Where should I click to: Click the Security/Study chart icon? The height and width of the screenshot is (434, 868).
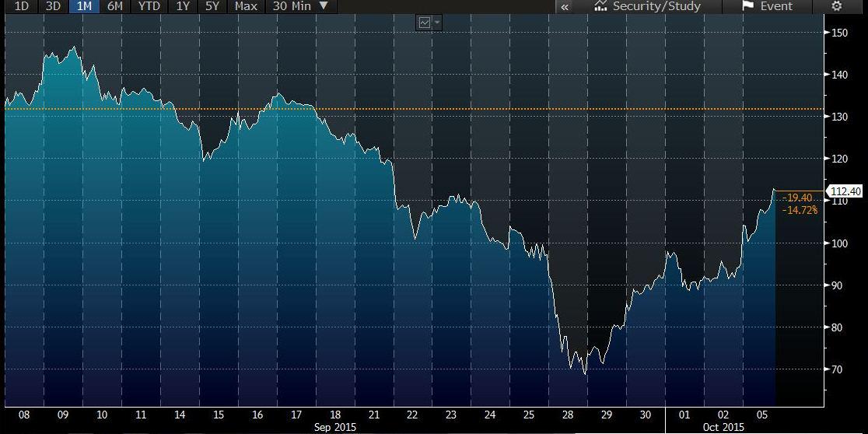600,6
